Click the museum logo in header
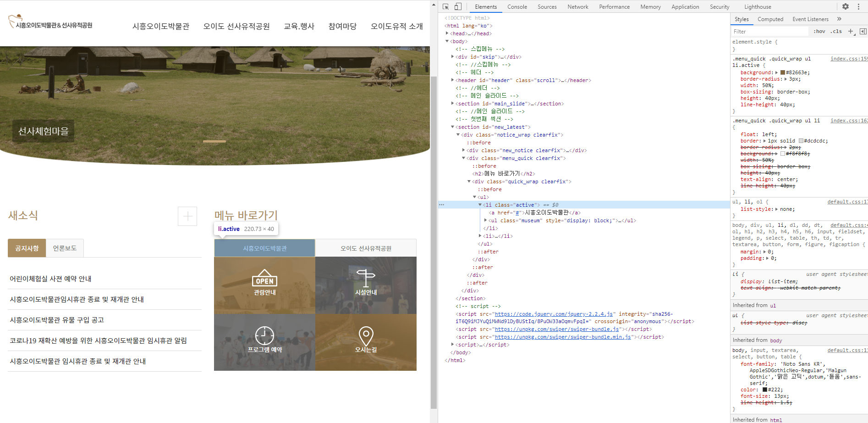 tap(50, 22)
